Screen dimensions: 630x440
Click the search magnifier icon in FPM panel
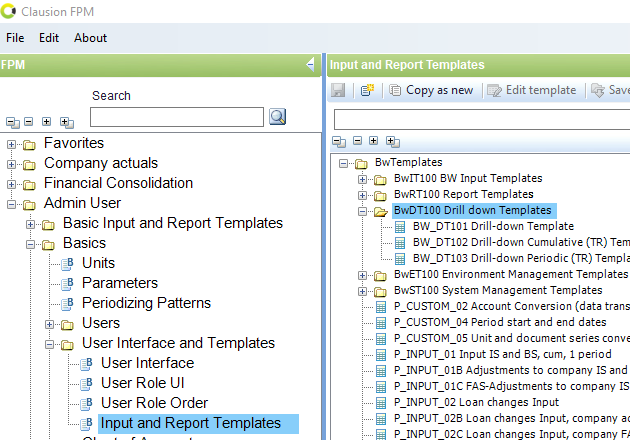(x=277, y=117)
